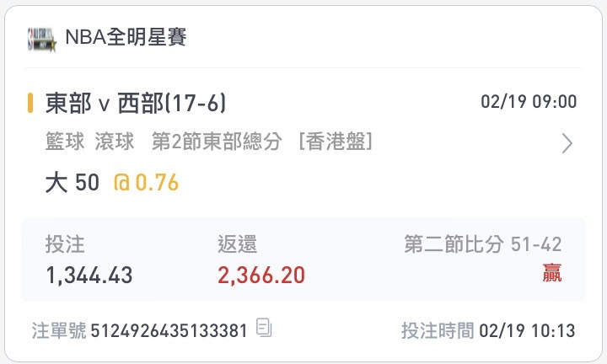Click the 投注時間 02/19 10:13 timestamp
Image resolution: width=607 pixels, height=364 pixels.
[x=488, y=331]
